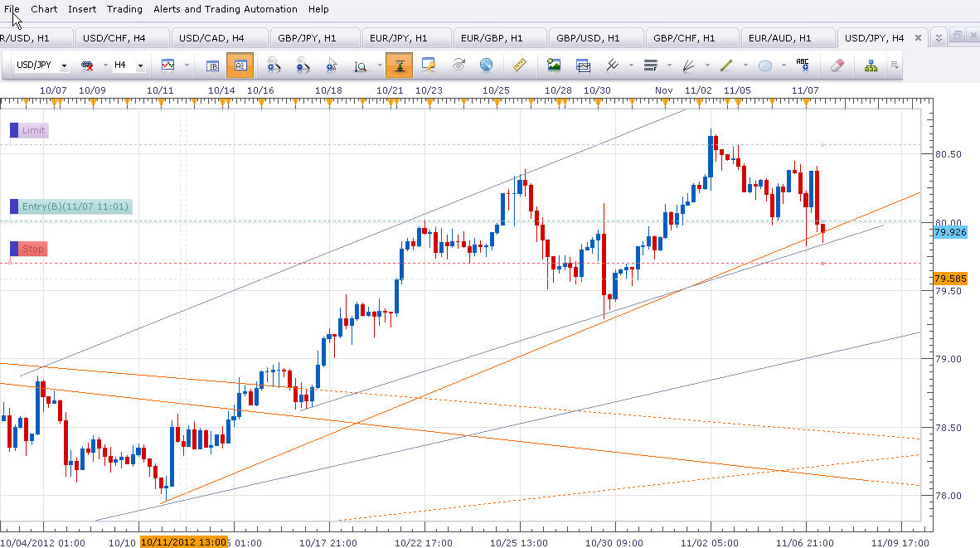The width and height of the screenshot is (980, 548).
Task: Toggle the eye visibility icon
Action: 458,65
